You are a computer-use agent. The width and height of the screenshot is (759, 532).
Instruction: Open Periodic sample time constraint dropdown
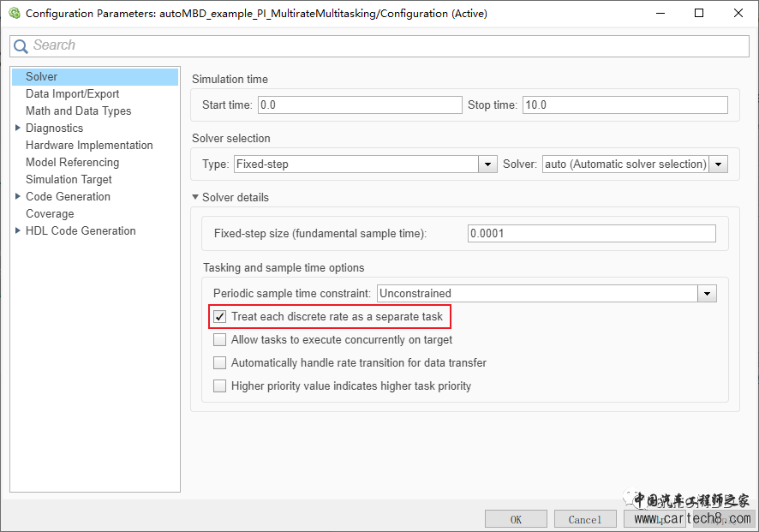[x=707, y=293]
